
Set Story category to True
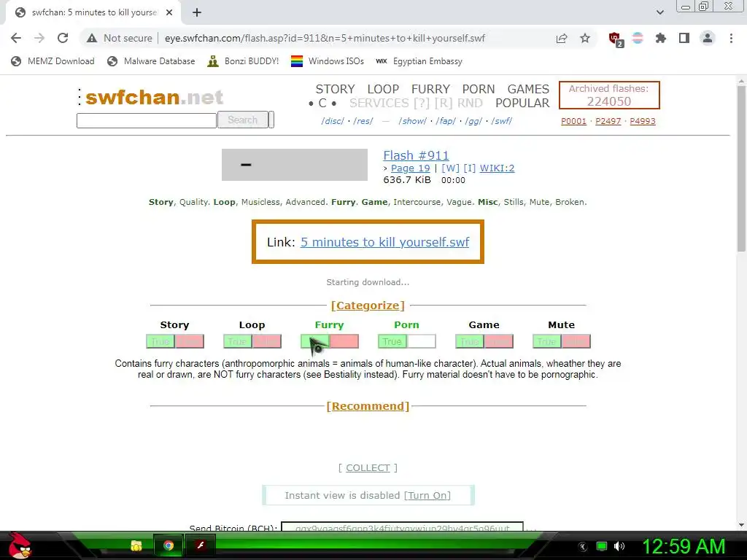coord(160,341)
